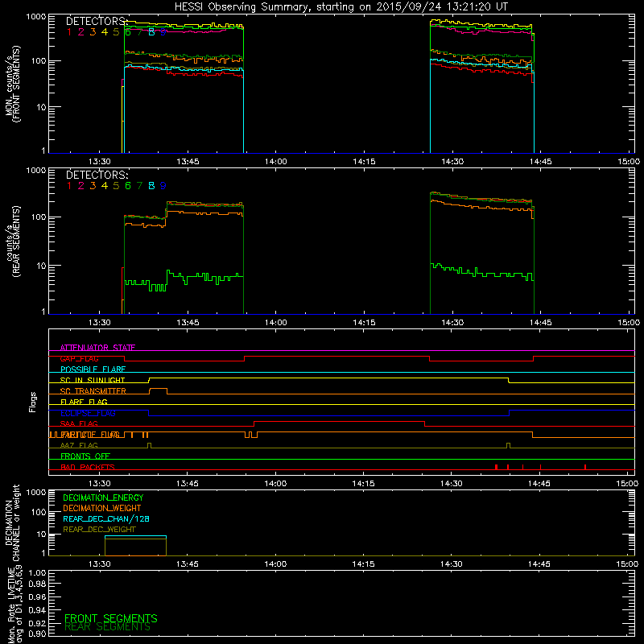Click cyan detector number 8 in rear segments legend
The width and height of the screenshot is (644, 644).
151,186
